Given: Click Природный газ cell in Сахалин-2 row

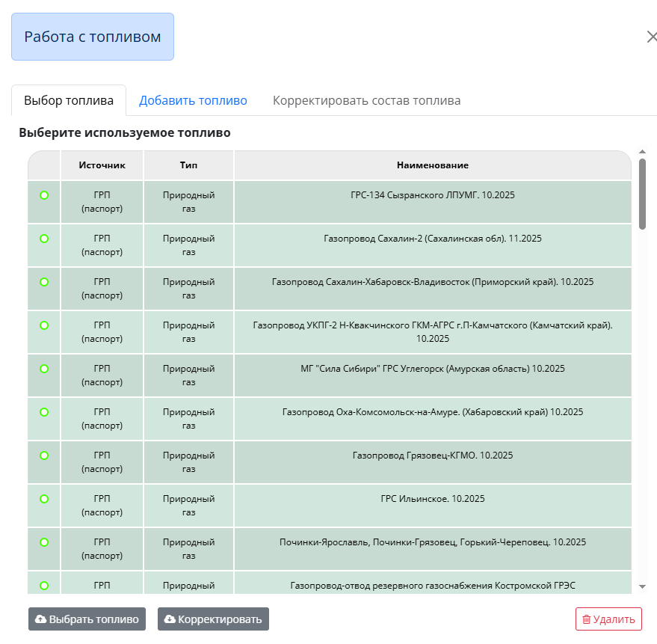Looking at the screenshot, I should (x=188, y=245).
